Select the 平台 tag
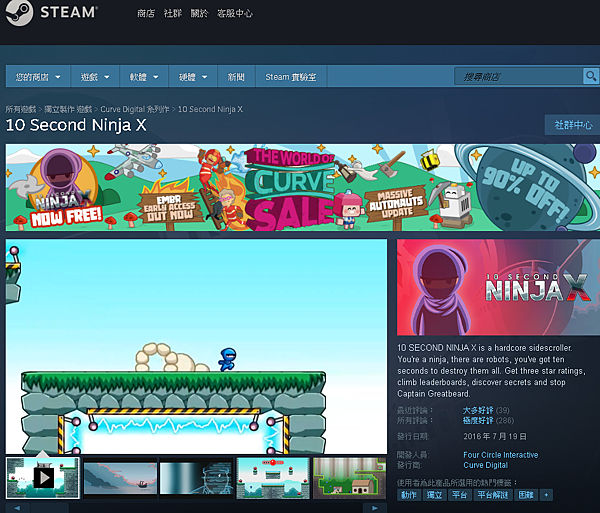 point(460,495)
